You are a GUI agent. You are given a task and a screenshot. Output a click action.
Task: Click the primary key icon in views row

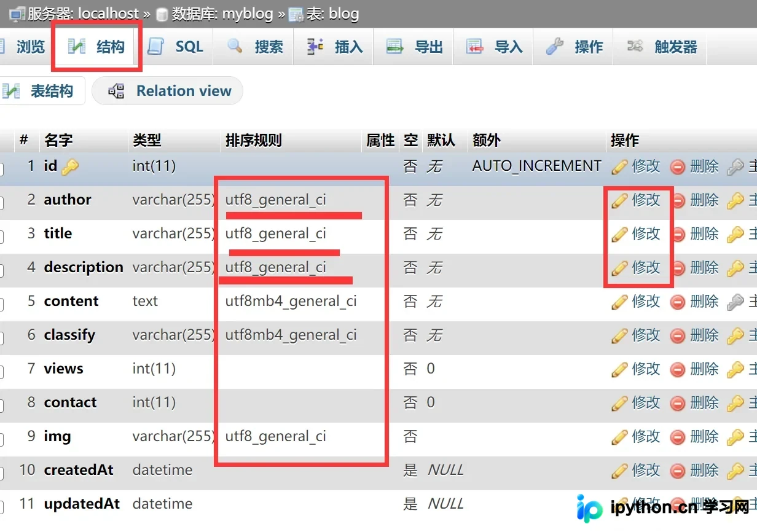(735, 369)
